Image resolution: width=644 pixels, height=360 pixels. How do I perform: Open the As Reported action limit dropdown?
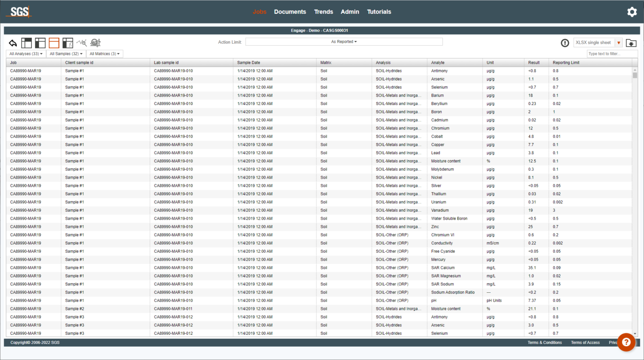click(344, 42)
